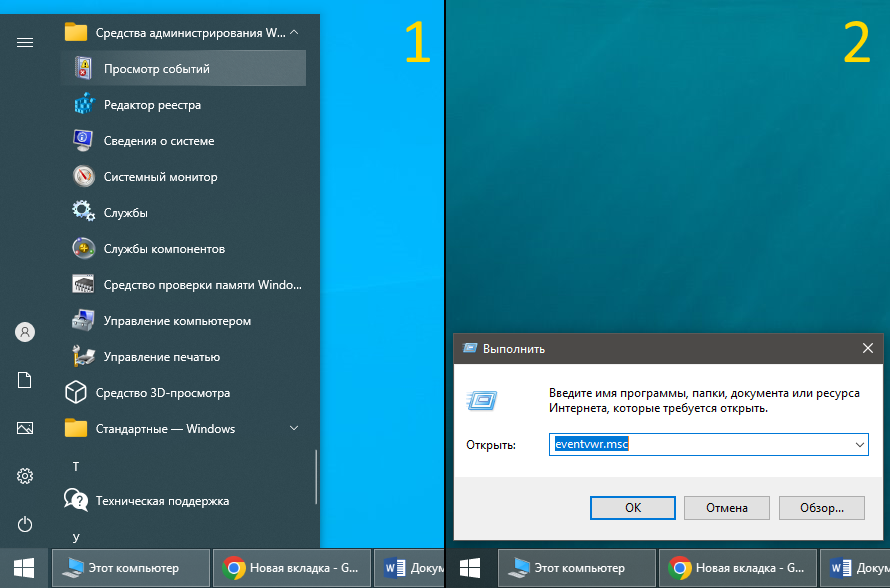Switch to the Word document in left taskbar

(x=409, y=568)
